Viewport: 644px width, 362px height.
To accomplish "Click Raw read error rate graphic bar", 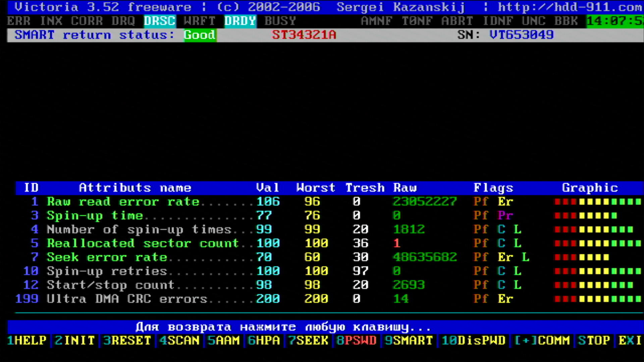I will click(x=597, y=202).
